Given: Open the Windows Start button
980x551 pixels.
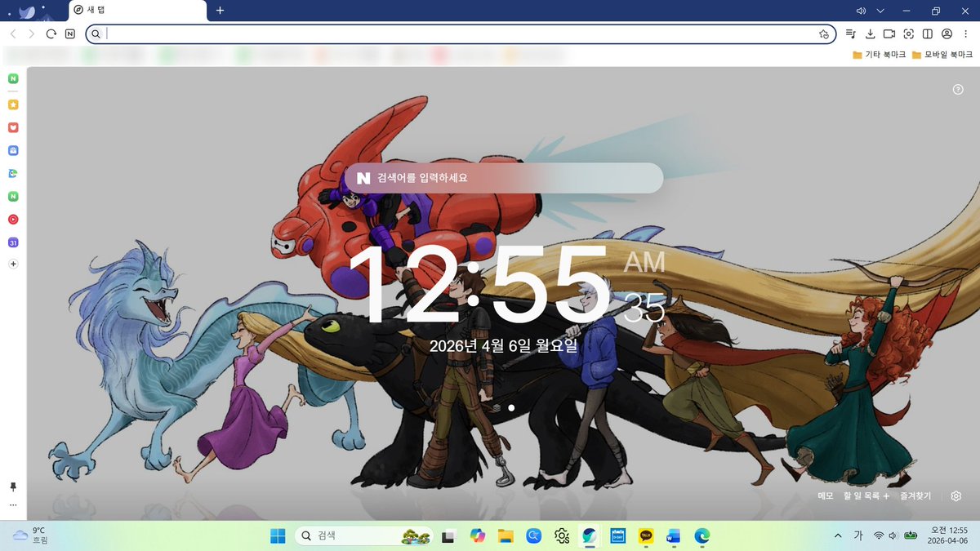Looking at the screenshot, I should (278, 535).
